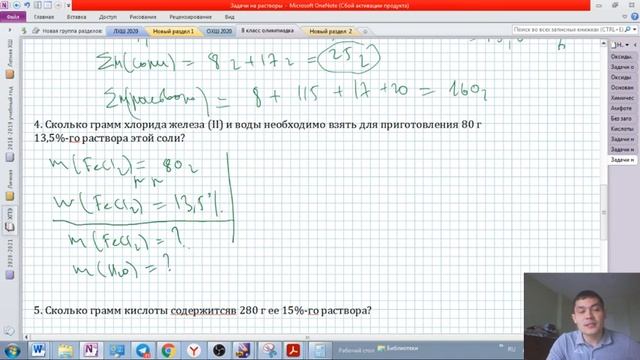Click the Undo icon in the quick access toolbar
This screenshot has height=360, width=640.
27,5
